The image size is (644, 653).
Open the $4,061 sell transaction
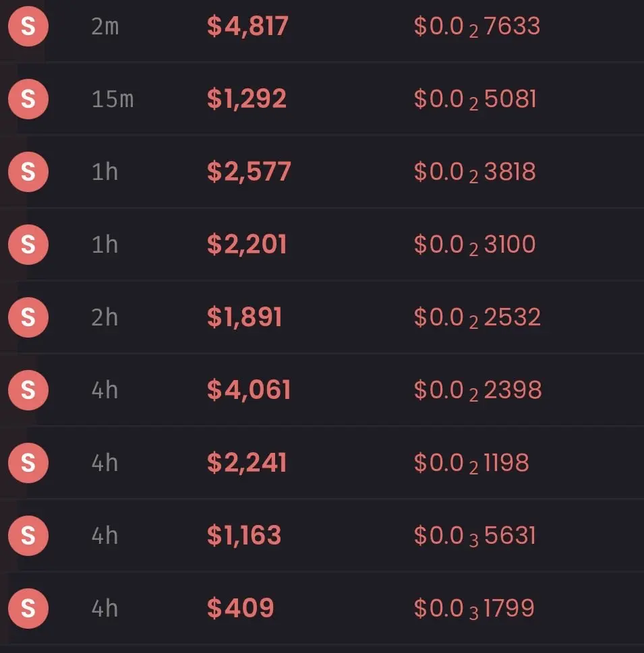[249, 390]
